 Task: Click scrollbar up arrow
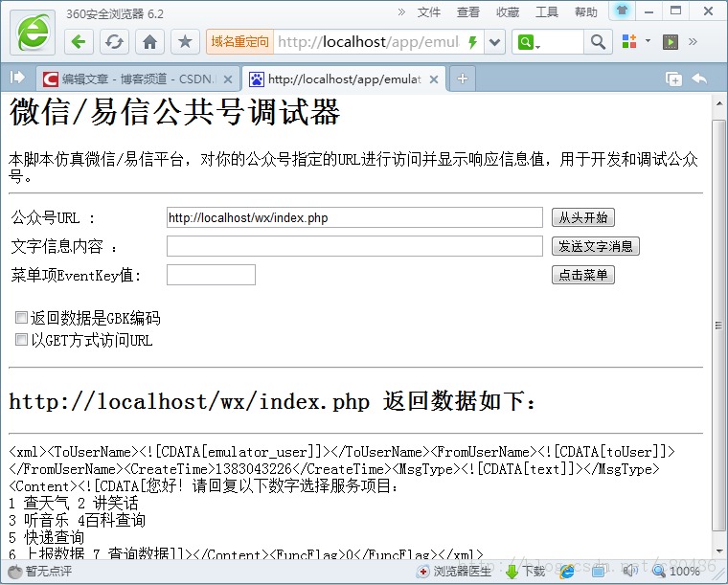point(719,103)
